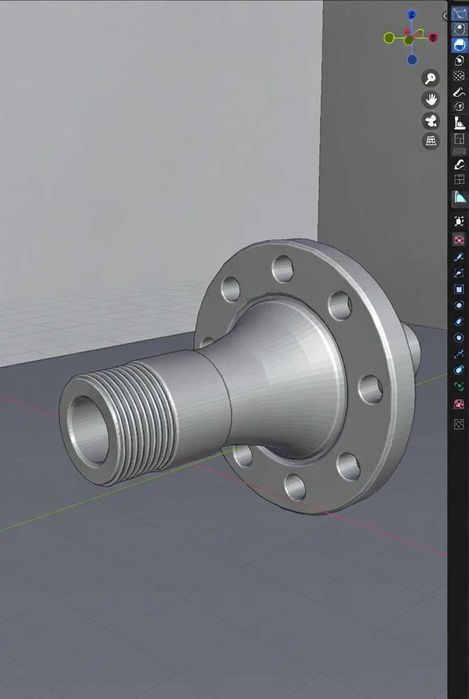This screenshot has width=469, height=699.
Task: Open the red Material properties tab
Action: 459,404
